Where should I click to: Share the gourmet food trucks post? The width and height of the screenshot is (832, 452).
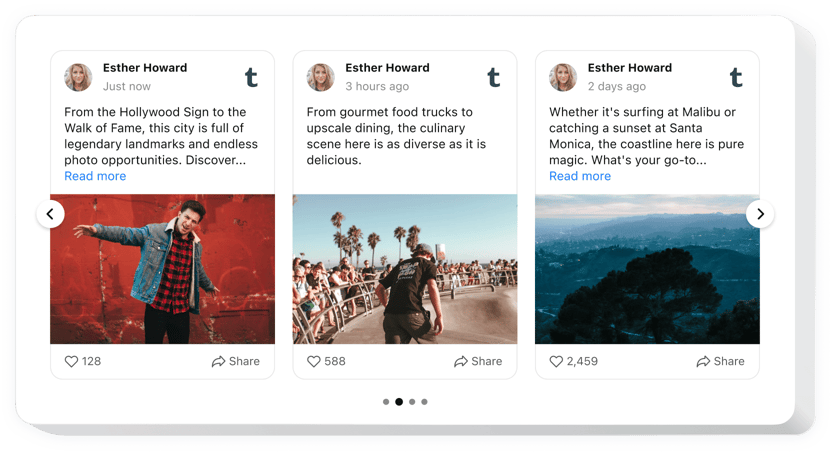(477, 361)
